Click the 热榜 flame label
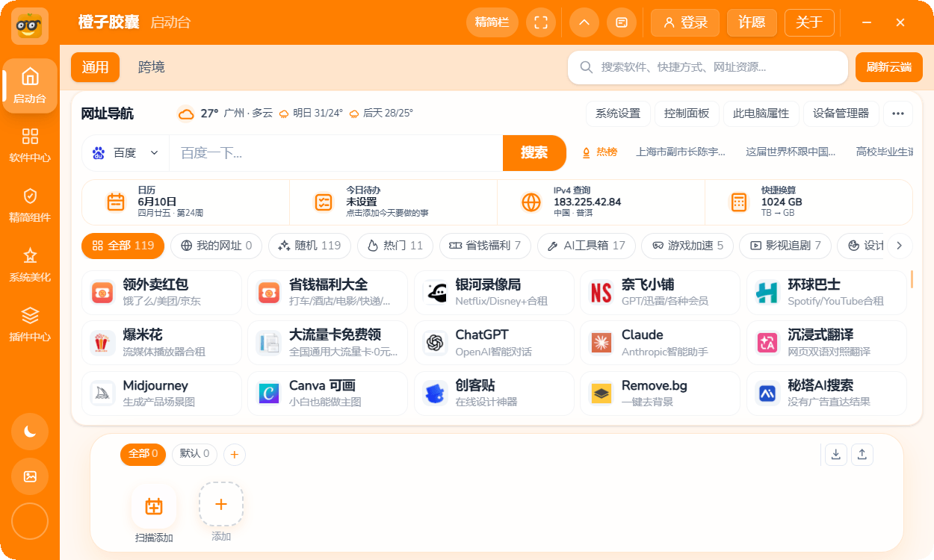The height and width of the screenshot is (560, 934). click(x=599, y=152)
